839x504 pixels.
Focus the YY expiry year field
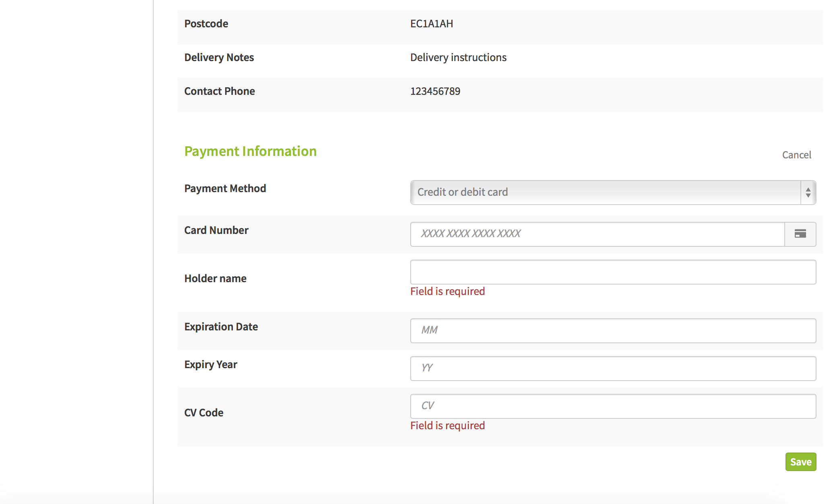pyautogui.click(x=613, y=368)
